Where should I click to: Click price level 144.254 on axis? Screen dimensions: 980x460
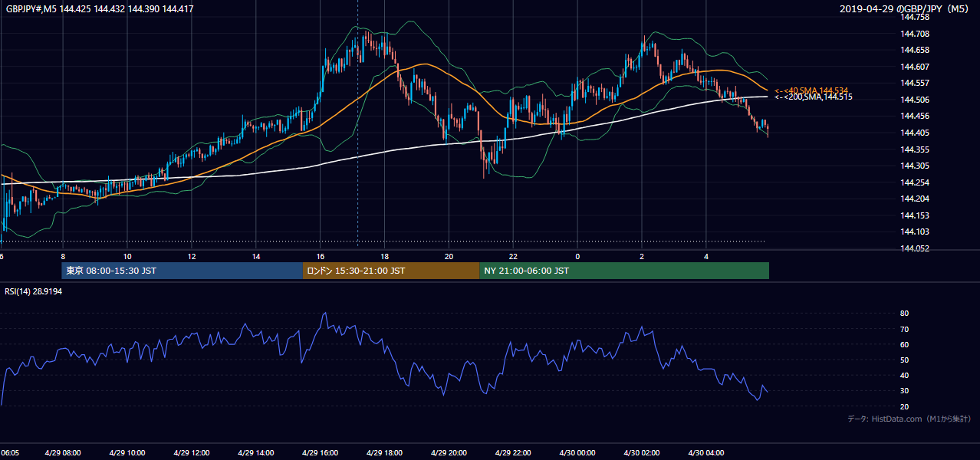click(916, 182)
